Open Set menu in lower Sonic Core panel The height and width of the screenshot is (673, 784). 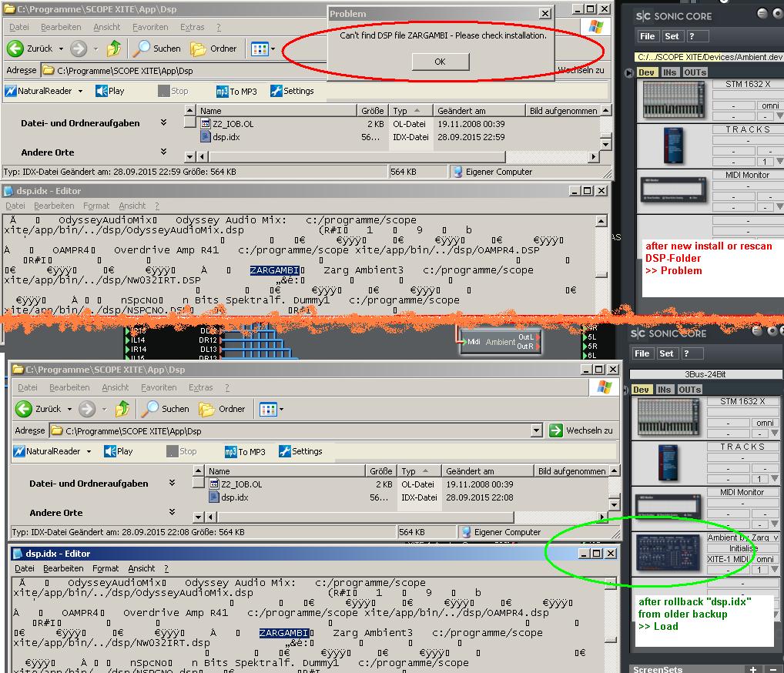(x=666, y=353)
